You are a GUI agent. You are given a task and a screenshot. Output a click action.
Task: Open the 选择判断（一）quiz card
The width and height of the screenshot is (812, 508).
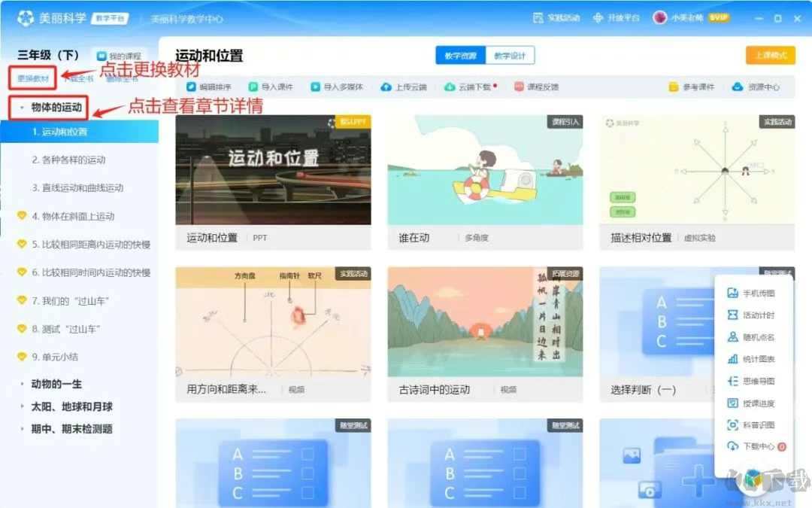[x=658, y=334]
